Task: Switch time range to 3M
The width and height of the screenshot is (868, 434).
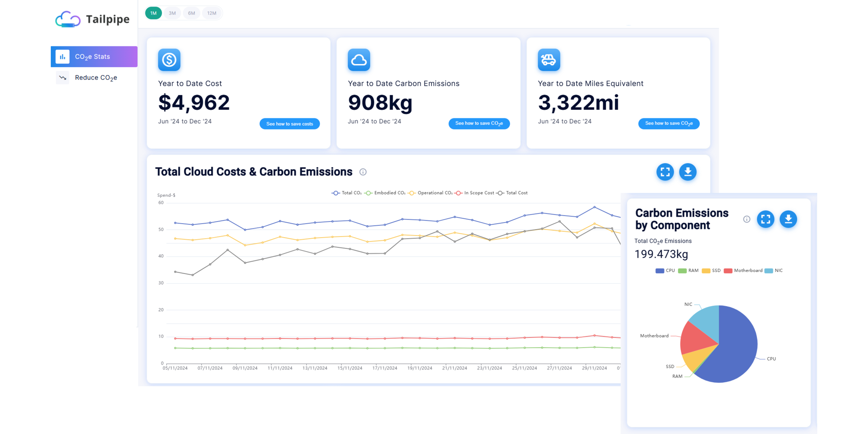Action: click(172, 13)
